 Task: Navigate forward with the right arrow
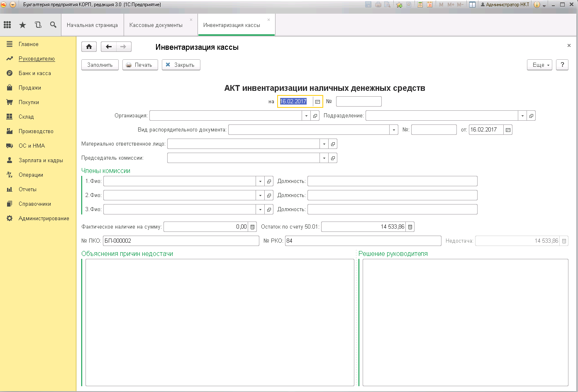tap(124, 47)
